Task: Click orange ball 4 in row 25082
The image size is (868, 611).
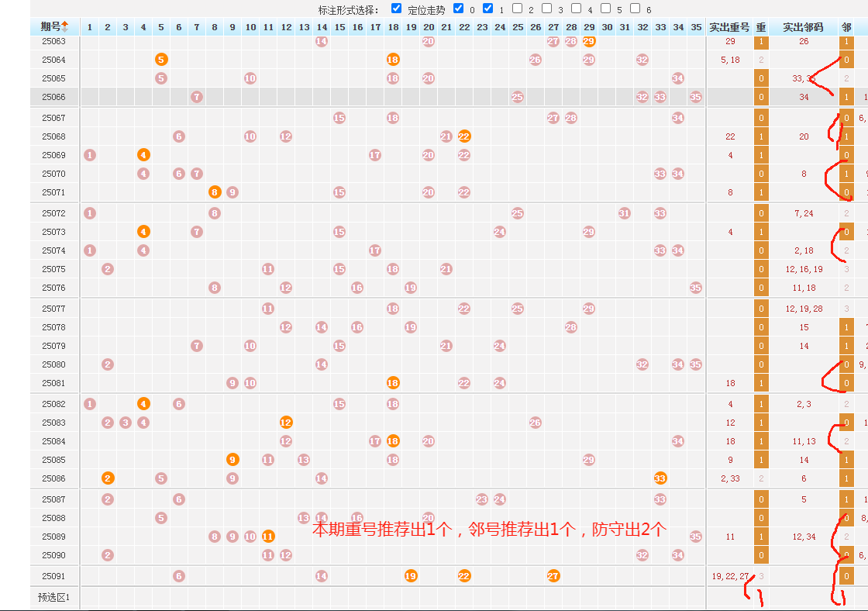Action: 143,404
